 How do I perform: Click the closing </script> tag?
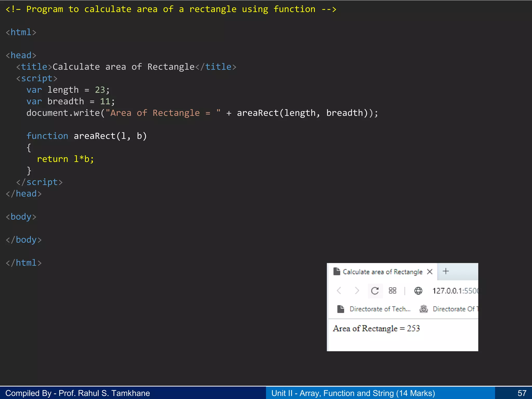[x=39, y=182]
